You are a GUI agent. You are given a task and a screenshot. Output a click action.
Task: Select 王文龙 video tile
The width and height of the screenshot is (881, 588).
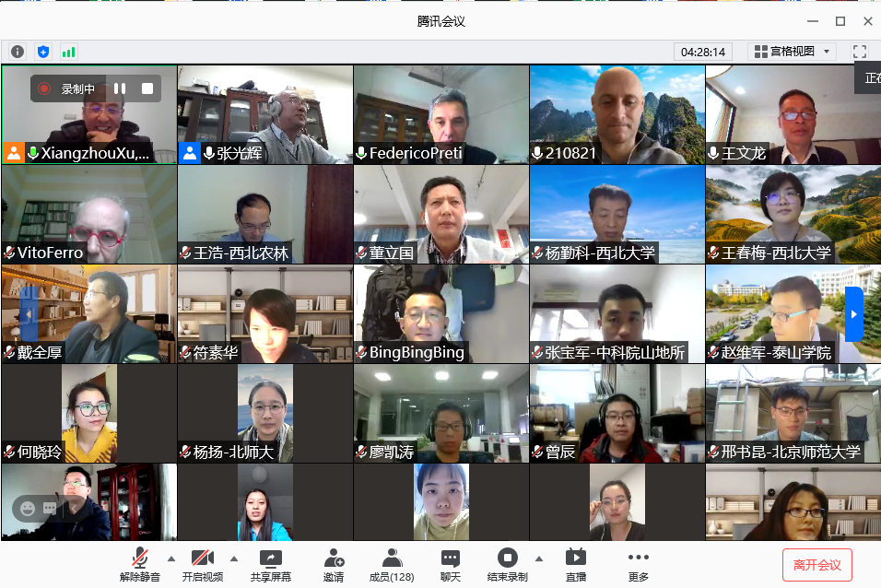click(793, 114)
